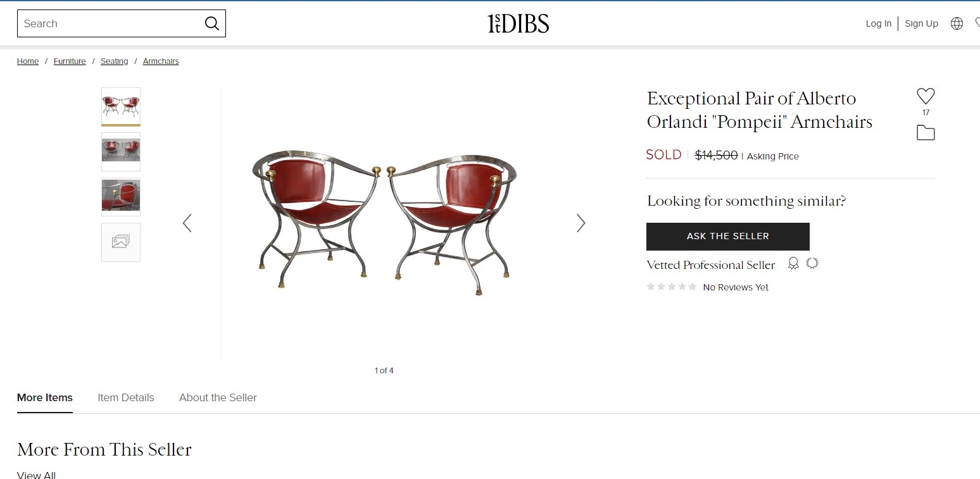Open View All seller items link
The image size is (980, 479).
point(36,475)
